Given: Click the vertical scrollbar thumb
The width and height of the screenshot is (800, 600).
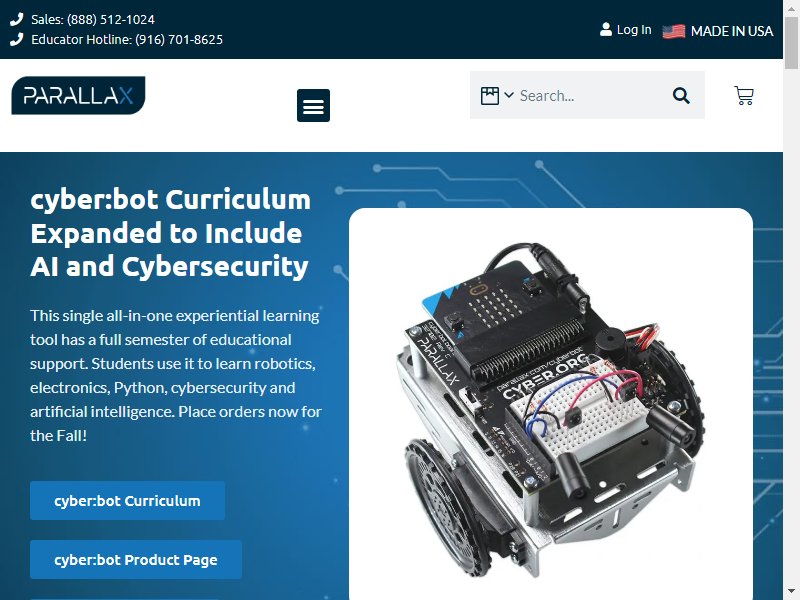Looking at the screenshot, I should (791, 41).
